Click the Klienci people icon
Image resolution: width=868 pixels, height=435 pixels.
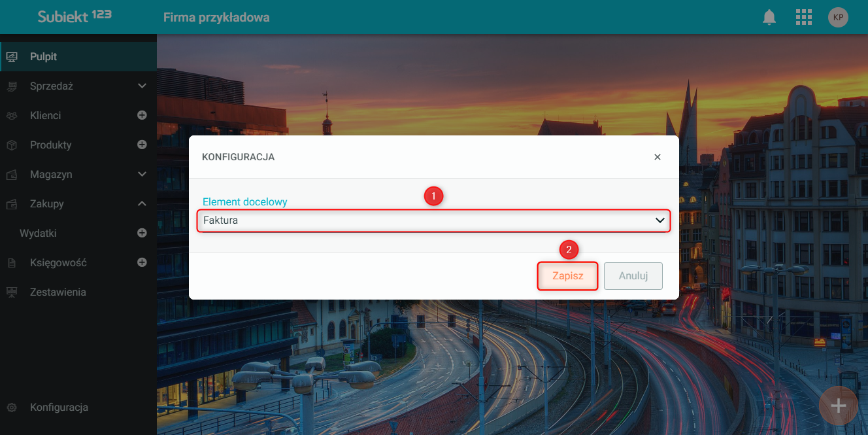click(x=12, y=116)
